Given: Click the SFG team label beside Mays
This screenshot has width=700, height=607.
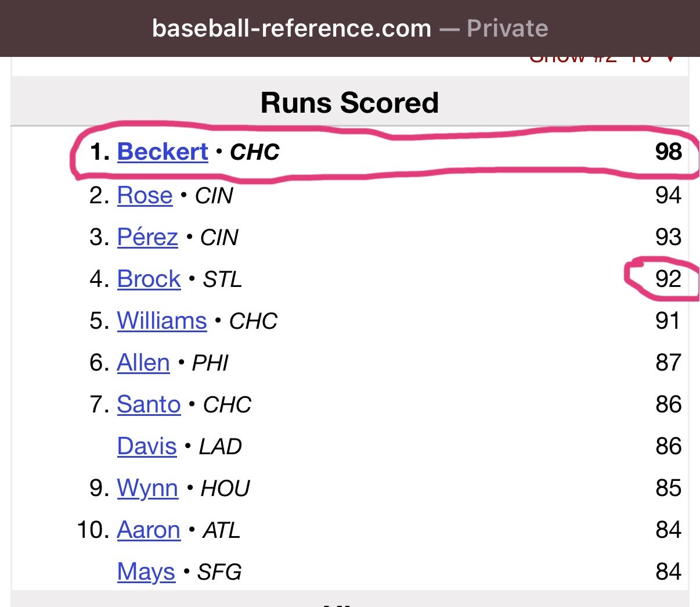Looking at the screenshot, I should (219, 573).
